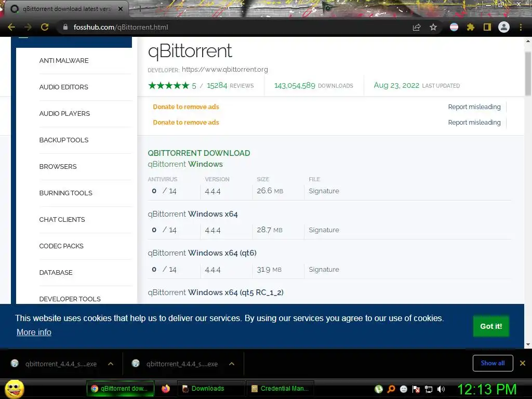Click the browser forward arrow
This screenshot has width=532, height=399.
coord(28,27)
